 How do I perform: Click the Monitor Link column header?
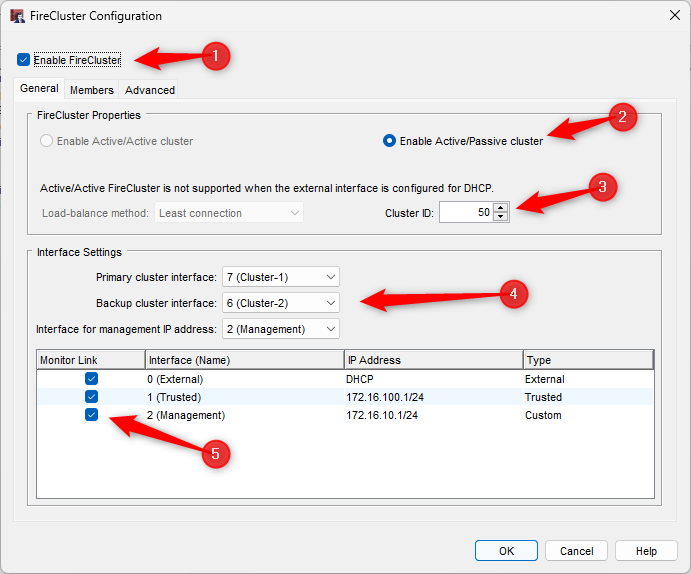tap(91, 360)
